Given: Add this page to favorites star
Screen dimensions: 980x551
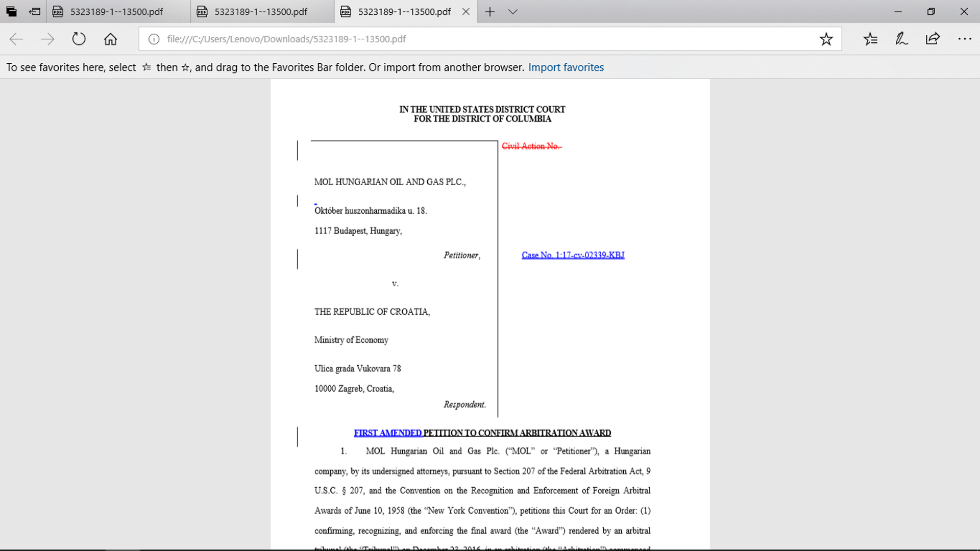Looking at the screenshot, I should (826, 39).
